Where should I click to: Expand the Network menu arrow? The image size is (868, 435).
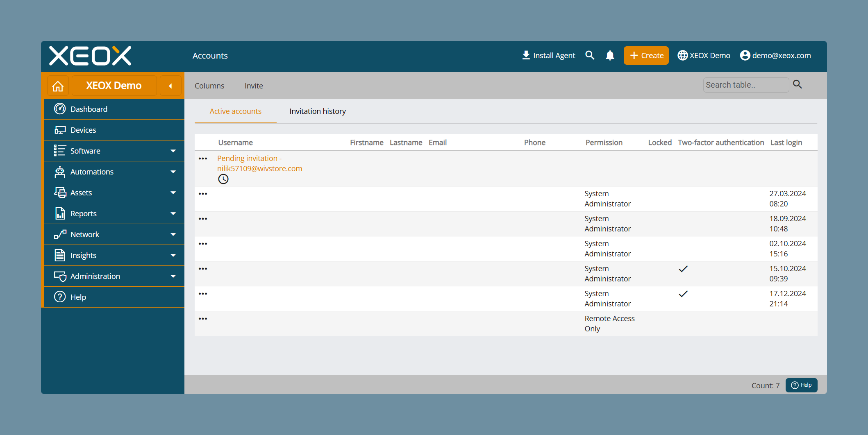point(173,235)
